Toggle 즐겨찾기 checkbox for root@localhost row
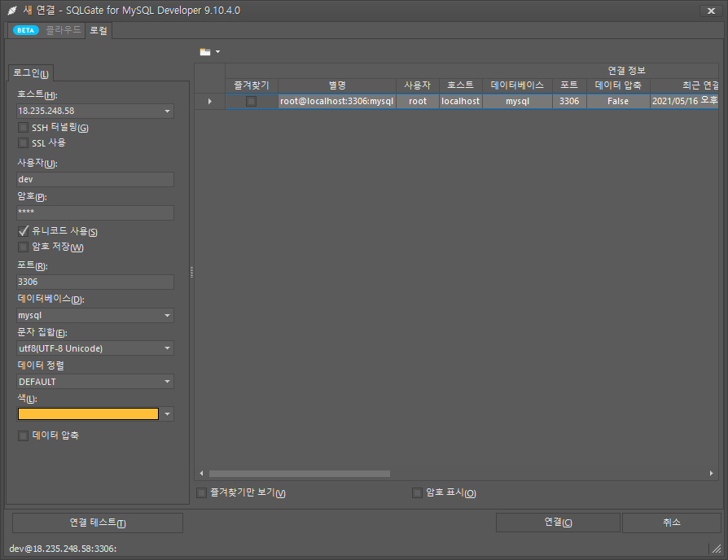 (251, 101)
